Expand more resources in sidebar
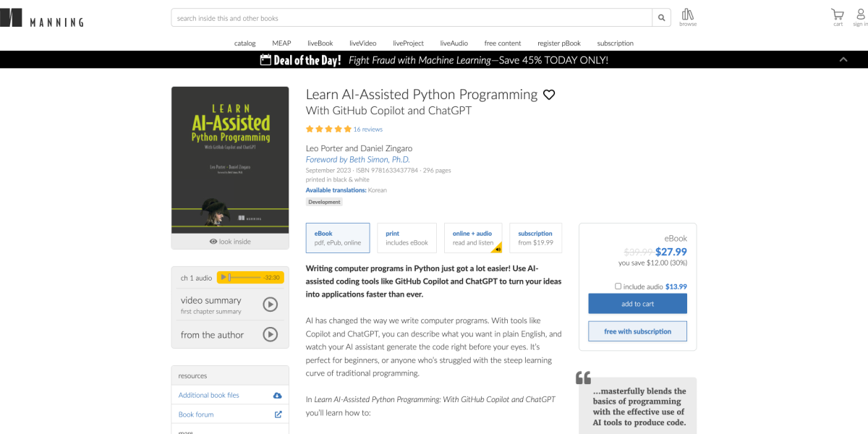This screenshot has width=868, height=434. pyautogui.click(x=186, y=432)
